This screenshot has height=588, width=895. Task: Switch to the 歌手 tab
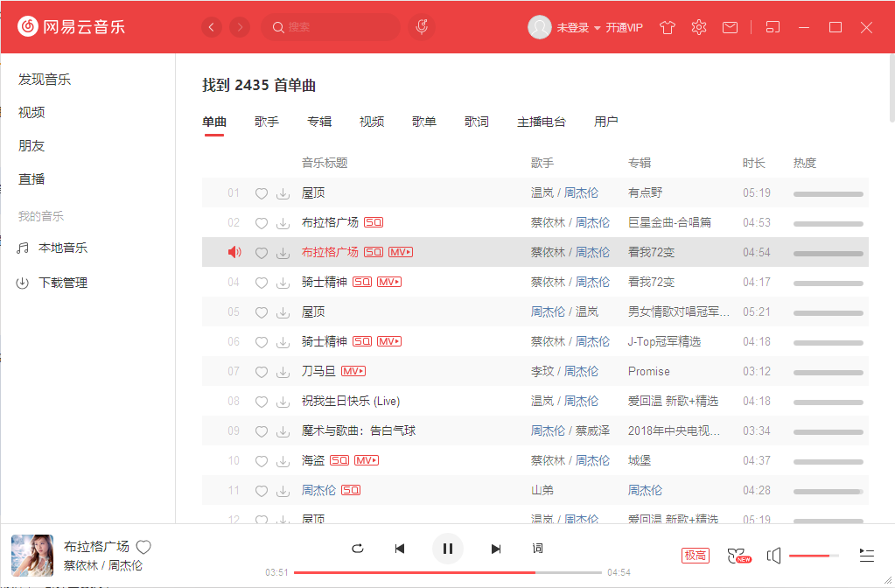pos(267,122)
